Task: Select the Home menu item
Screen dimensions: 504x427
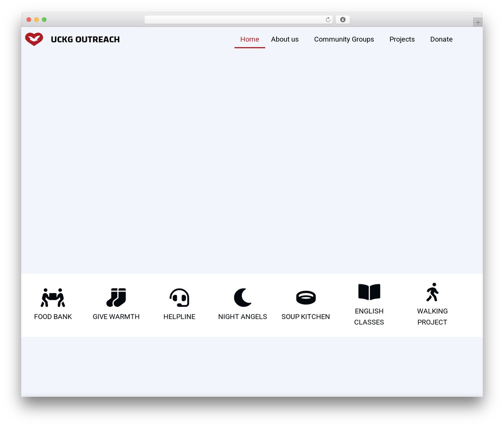Action: (x=250, y=39)
